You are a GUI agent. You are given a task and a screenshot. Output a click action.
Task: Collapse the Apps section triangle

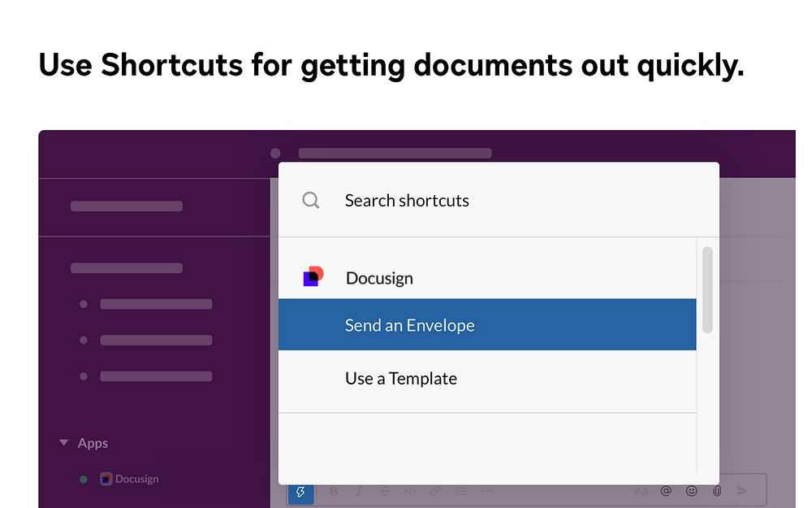click(63, 443)
